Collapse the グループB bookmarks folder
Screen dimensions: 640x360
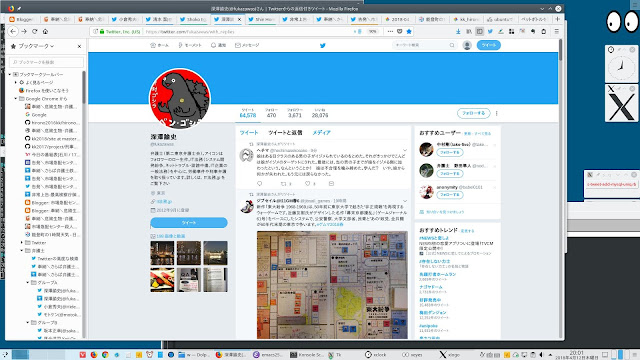click(x=28, y=322)
